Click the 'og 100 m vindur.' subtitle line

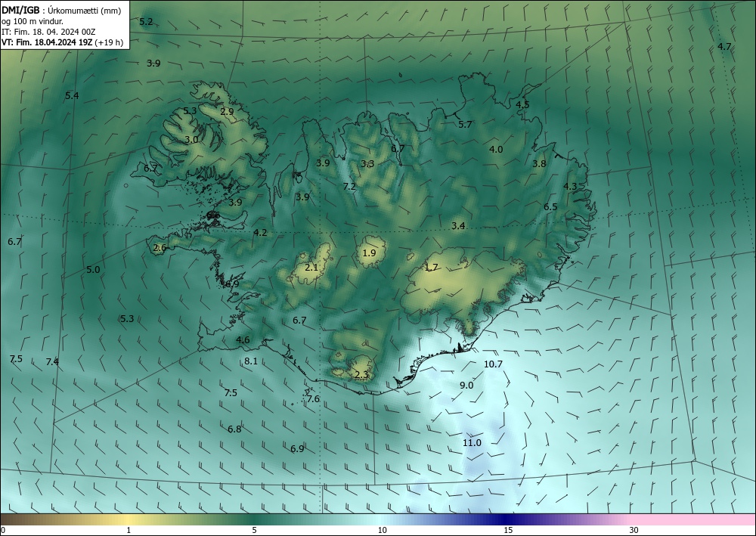point(33,21)
